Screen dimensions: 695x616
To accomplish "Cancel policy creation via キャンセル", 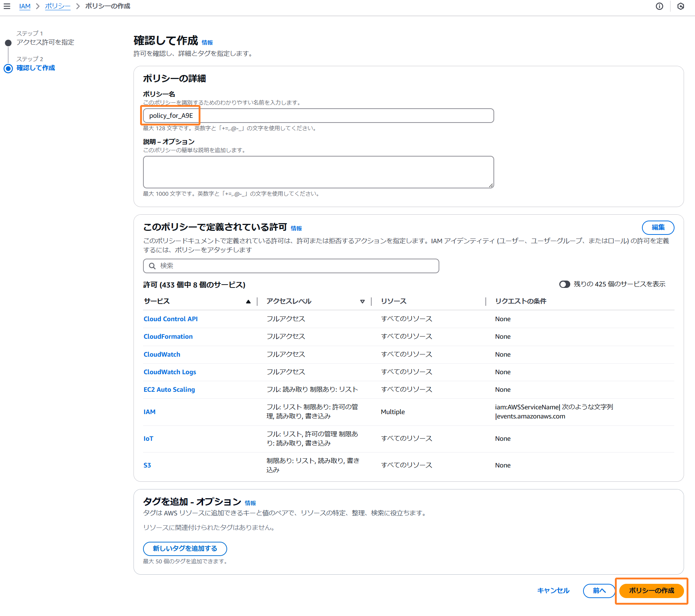I will pyautogui.click(x=553, y=590).
